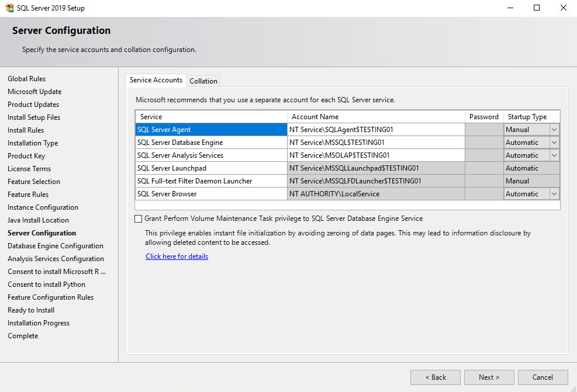This screenshot has width=577, height=392.
Task: Open the Startup Type dropdown for SQL Server Agent
Action: (x=554, y=129)
